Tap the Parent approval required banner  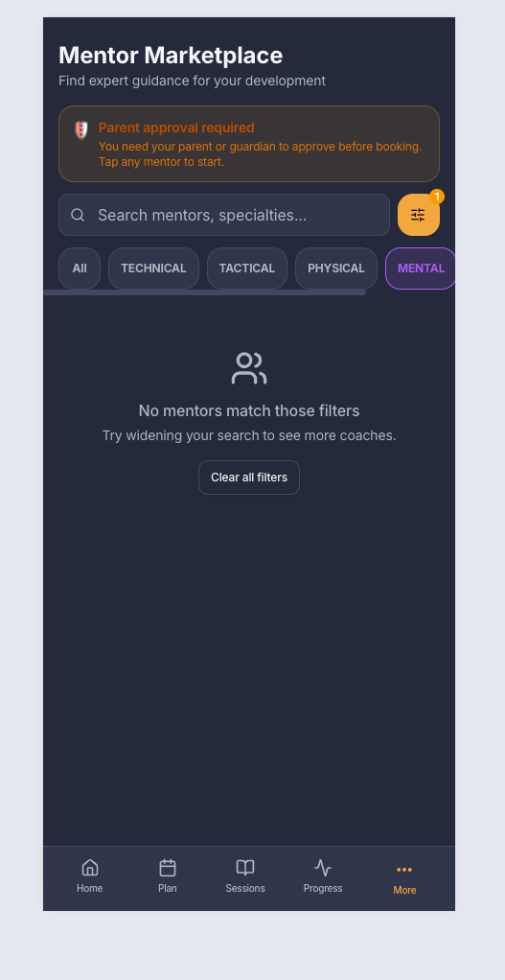249,144
